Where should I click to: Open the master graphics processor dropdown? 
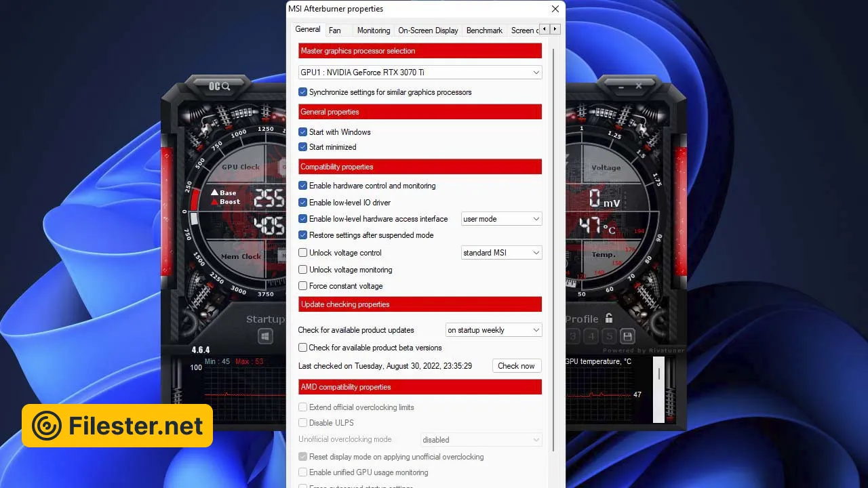(420, 73)
